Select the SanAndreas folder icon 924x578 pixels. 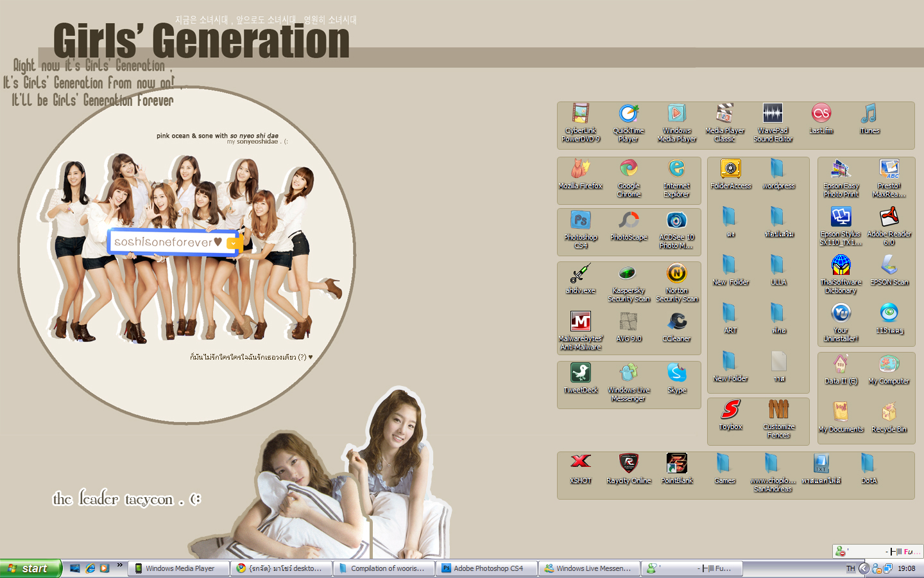773,473
